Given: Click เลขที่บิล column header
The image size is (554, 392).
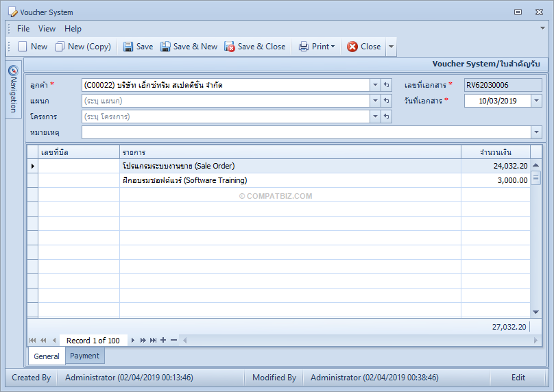Looking at the screenshot, I should point(79,152).
